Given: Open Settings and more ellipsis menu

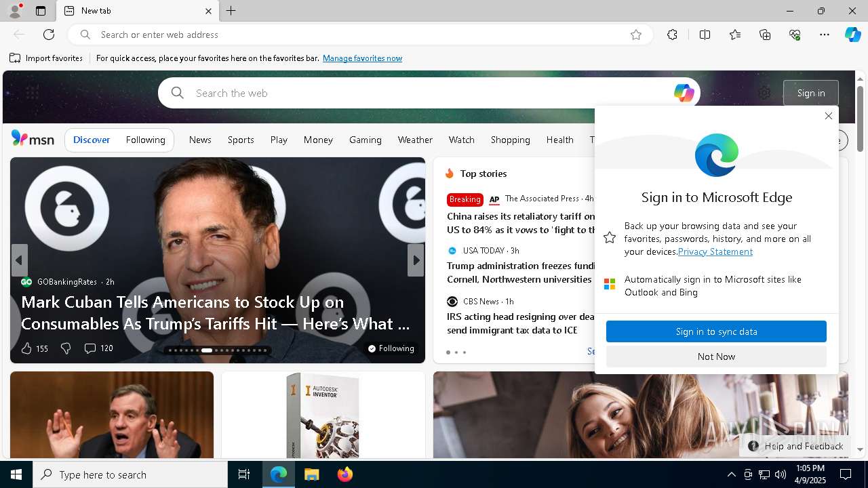Looking at the screenshot, I should tap(825, 35).
